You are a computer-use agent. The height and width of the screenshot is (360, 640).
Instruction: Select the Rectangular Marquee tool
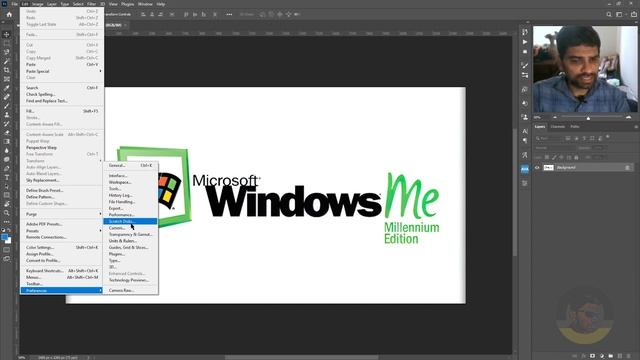coord(7,43)
